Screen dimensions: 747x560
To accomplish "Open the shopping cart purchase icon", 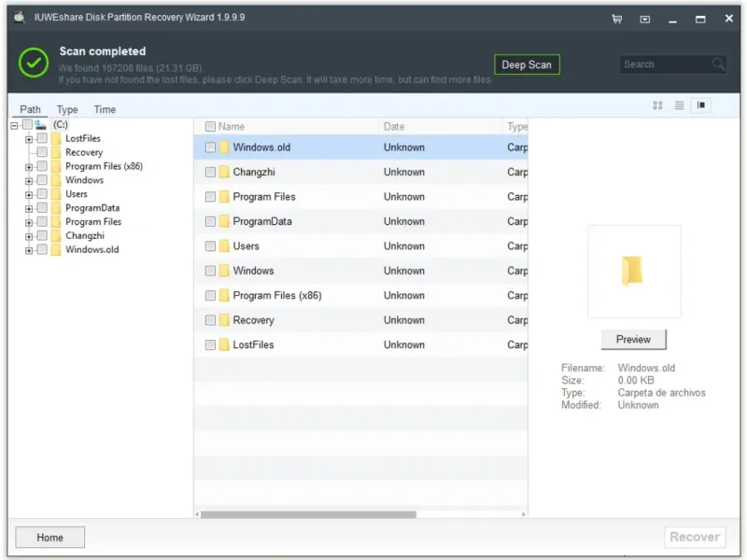I will click(617, 19).
